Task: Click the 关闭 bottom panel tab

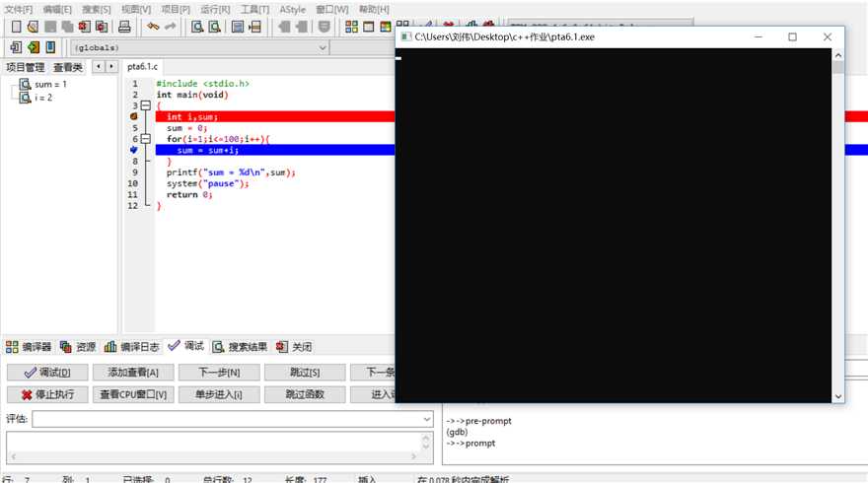Action: click(294, 347)
